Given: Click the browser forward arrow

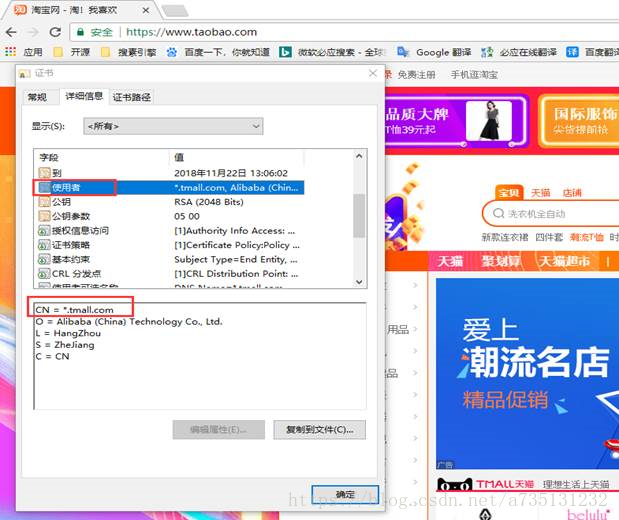Looking at the screenshot, I should 33,32.
